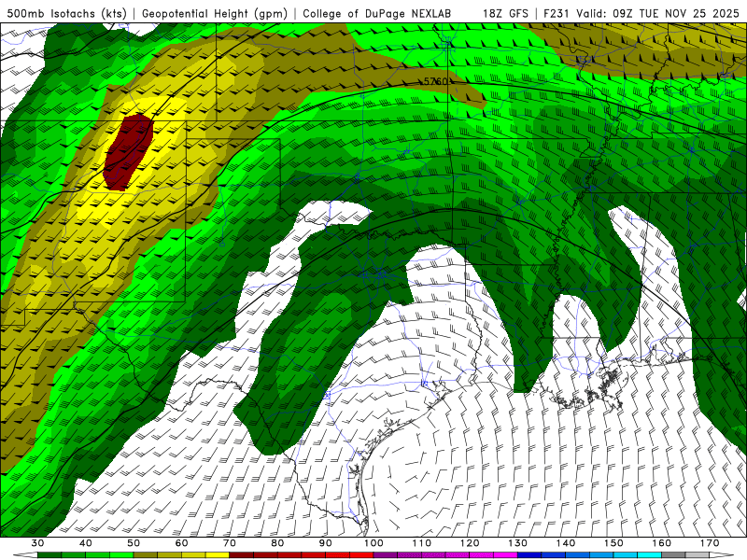Pick the cyan swatch left of 160
Viewport: 747px width, 560px height.
click(x=649, y=555)
